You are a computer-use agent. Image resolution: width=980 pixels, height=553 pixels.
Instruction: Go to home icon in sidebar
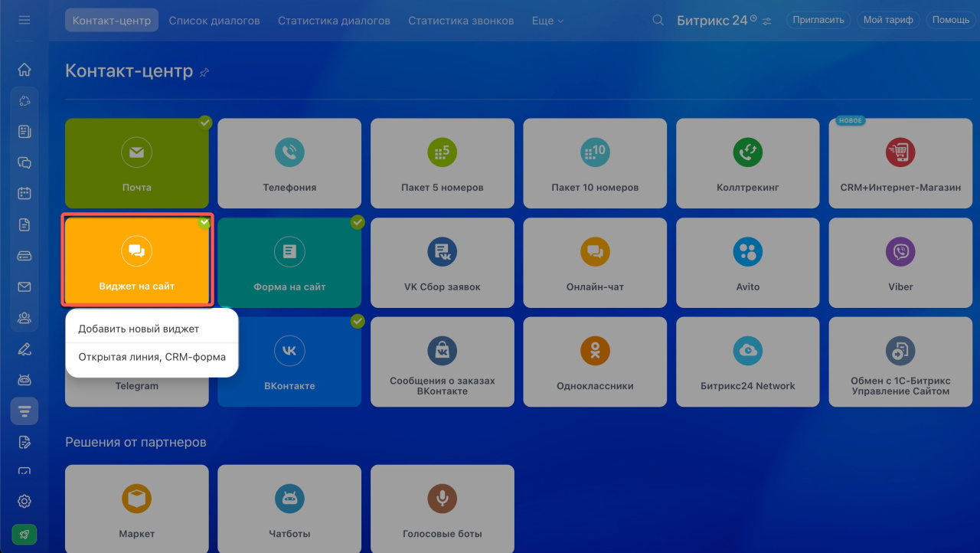pos(24,70)
